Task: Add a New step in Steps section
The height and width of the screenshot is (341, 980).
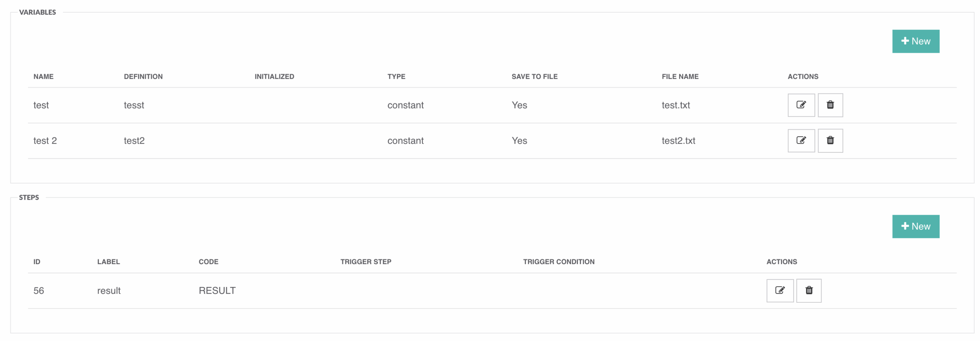Action: [915, 227]
